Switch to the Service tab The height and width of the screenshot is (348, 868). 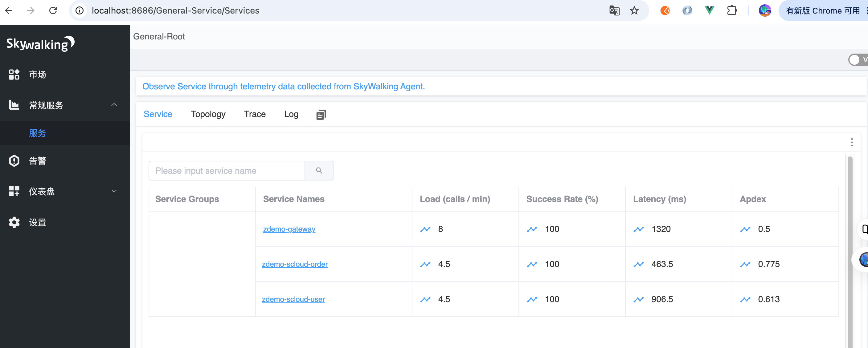point(158,114)
